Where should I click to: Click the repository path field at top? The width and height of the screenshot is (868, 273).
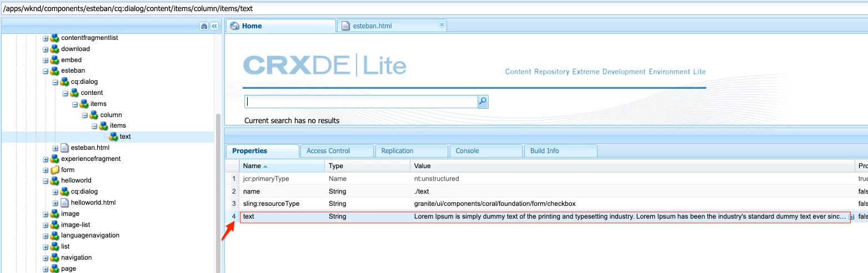(434, 9)
